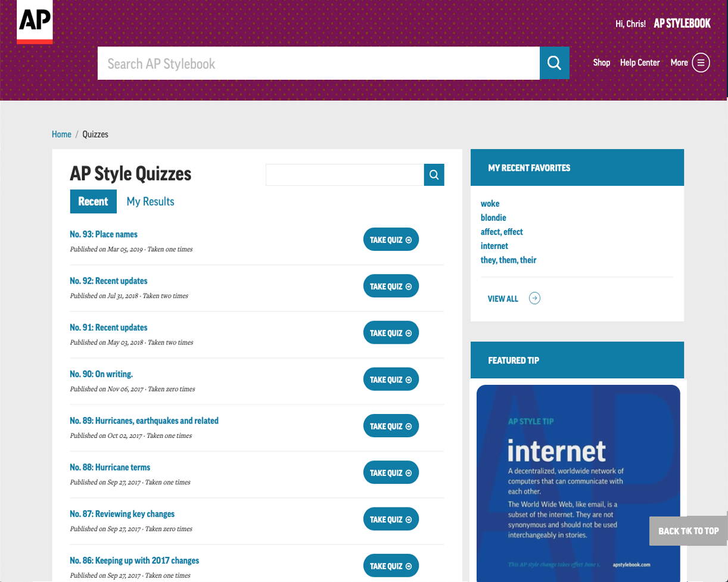
Task: Open the internet AP Style Tip card
Action: 578,483
